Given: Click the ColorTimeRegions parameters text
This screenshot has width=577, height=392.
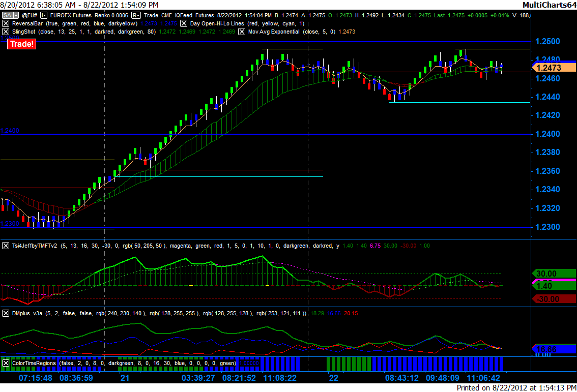Looking at the screenshot, I should click(x=148, y=364).
